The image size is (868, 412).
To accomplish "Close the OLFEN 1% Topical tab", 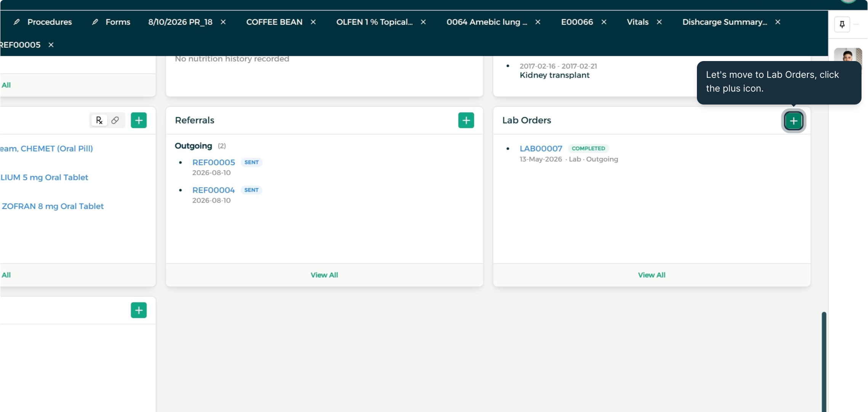I will [x=423, y=22].
